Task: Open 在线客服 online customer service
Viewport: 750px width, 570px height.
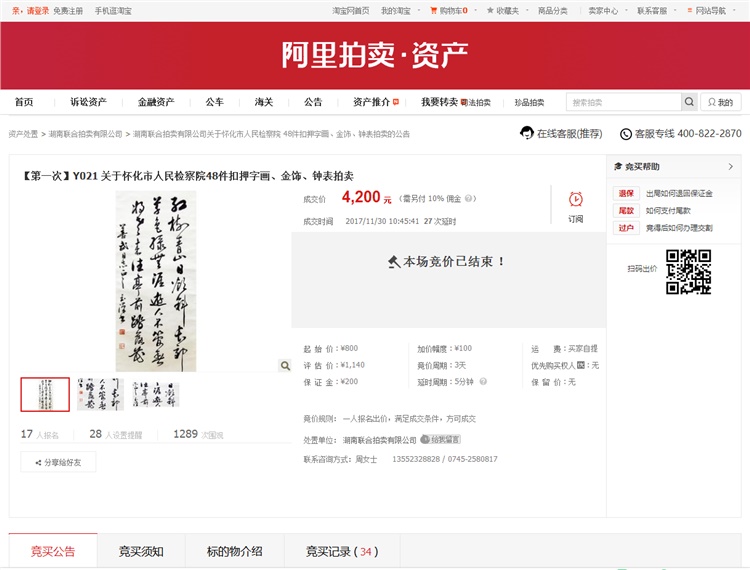Action: click(561, 133)
